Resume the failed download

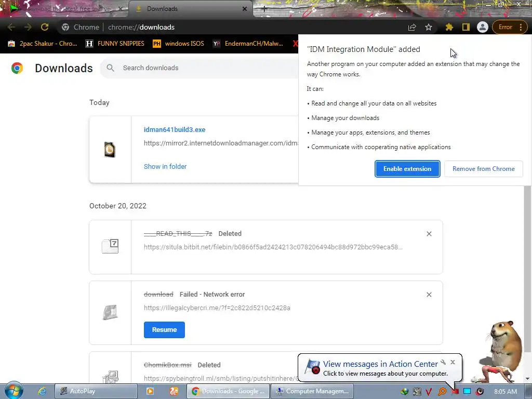point(164,330)
